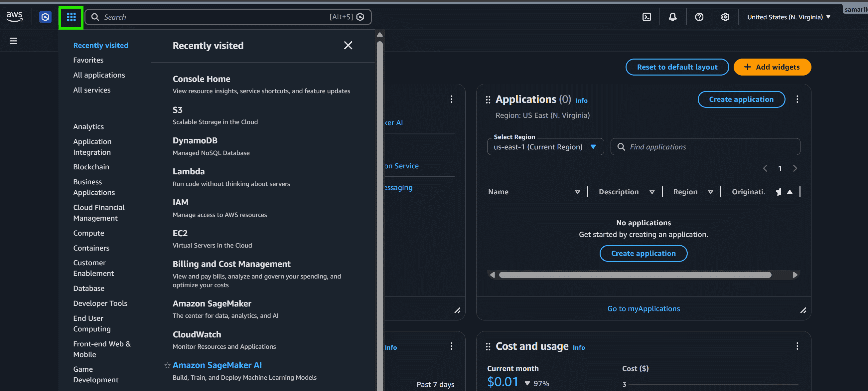Open Console Home from recently visited

point(201,79)
